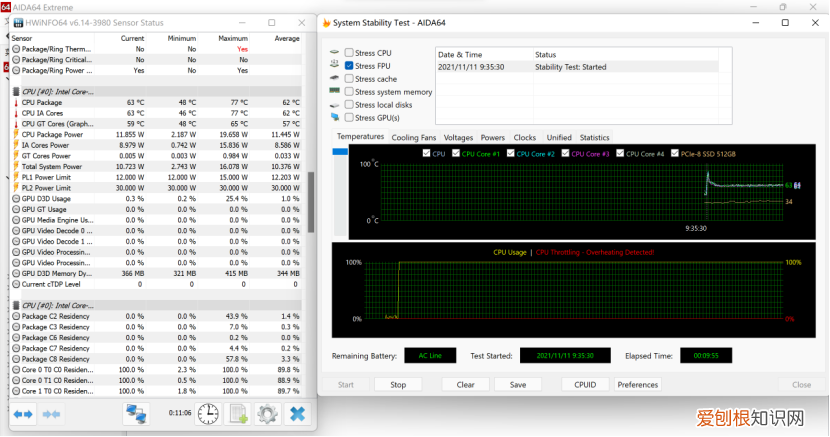This screenshot has height=437, width=830.
Task: Enable Stress system memory checkbox
Action: click(x=349, y=92)
